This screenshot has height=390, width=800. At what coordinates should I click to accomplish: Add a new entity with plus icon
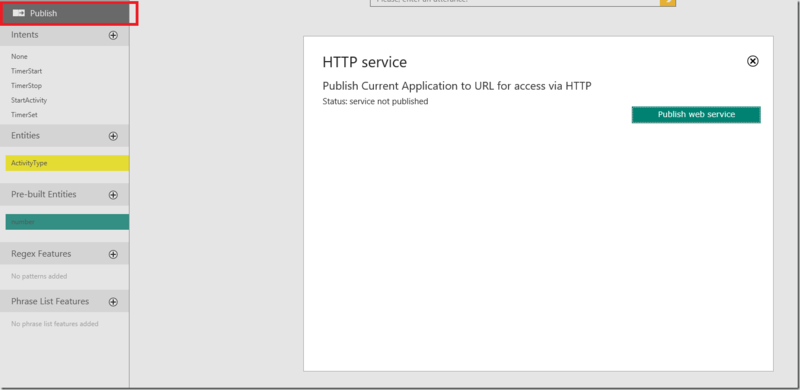[113, 136]
